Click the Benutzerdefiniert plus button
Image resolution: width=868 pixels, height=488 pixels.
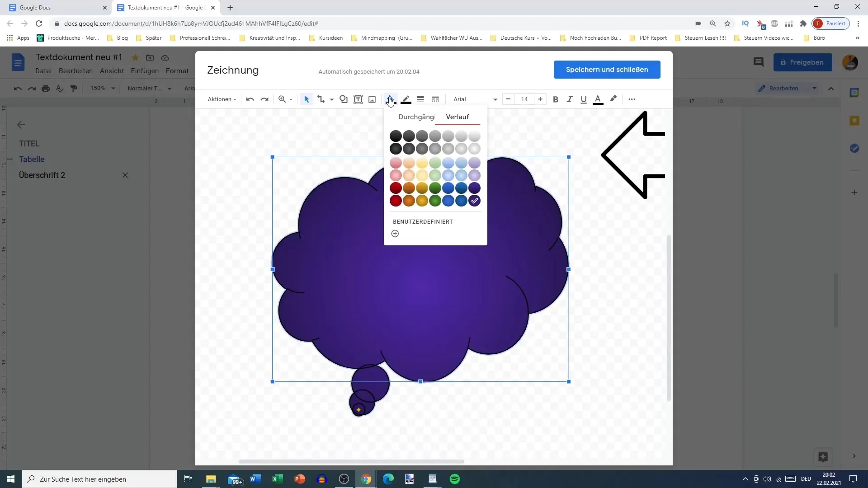(395, 233)
